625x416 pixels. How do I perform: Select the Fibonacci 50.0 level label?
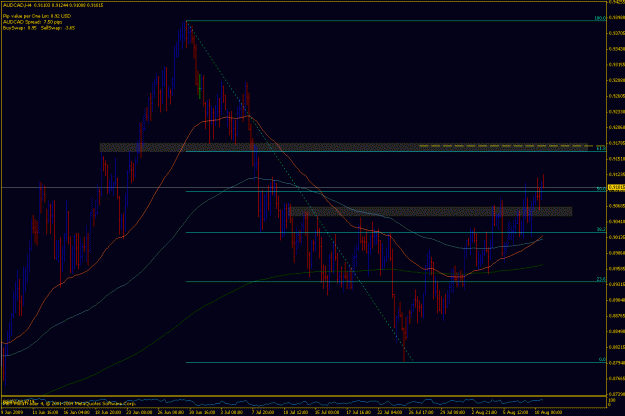tap(601, 189)
